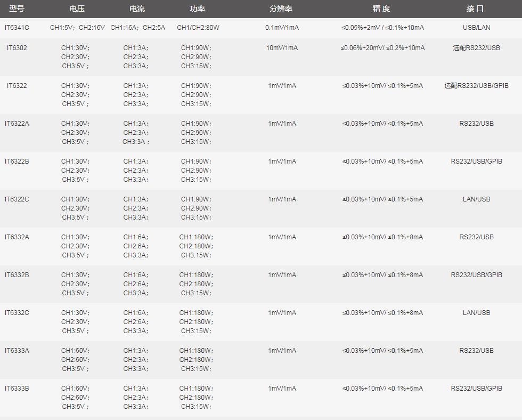Select the 电流 column header
The image size is (522, 420).
[137, 9]
